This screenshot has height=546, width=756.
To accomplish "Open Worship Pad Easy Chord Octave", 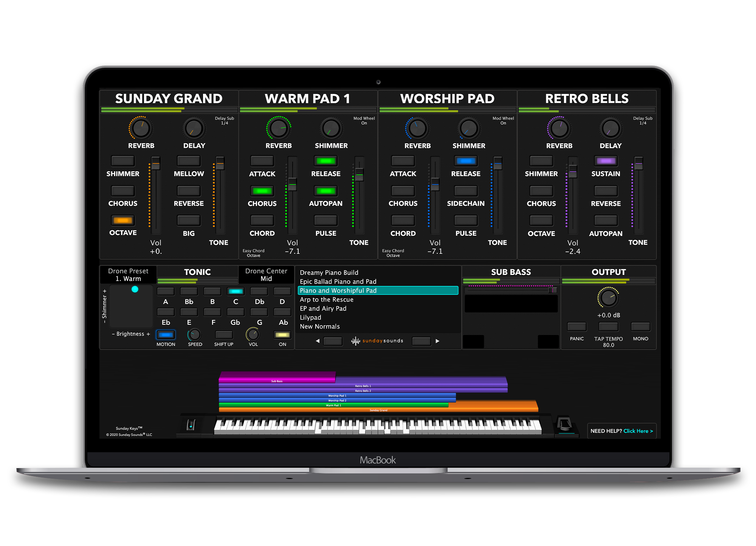I will click(393, 253).
